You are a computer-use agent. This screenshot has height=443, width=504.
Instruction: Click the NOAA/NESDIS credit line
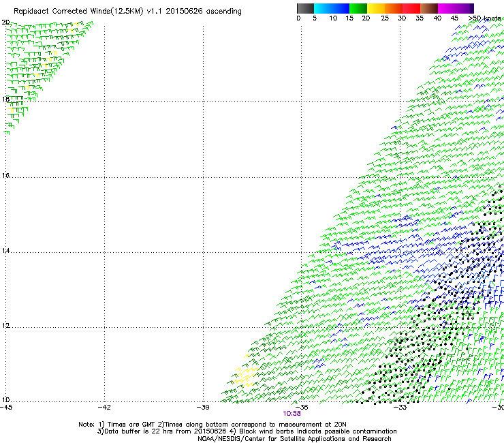coord(294,439)
